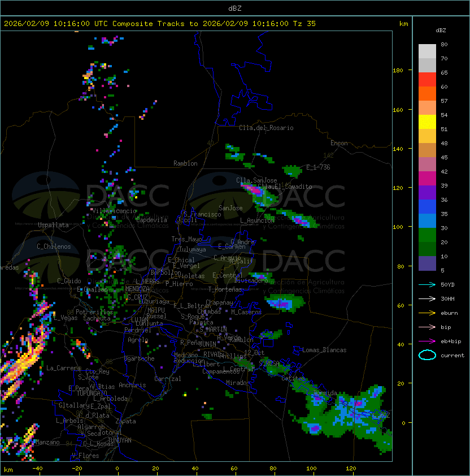Click the 'La_Carrera' map label
Screen dimensions: 470x476
[x=63, y=368]
